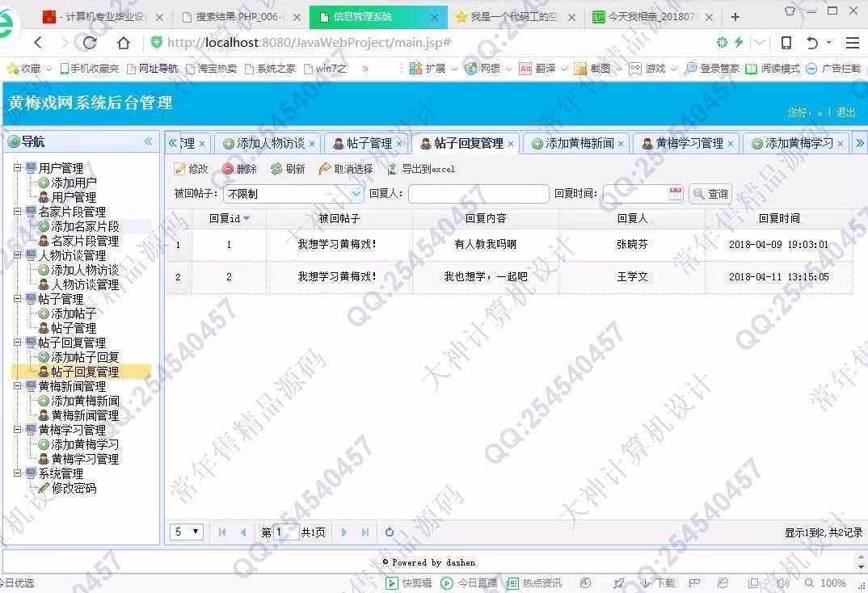Collapse the 用户管理 tree node
Viewport: 868px width, 593px height.
(x=18, y=168)
